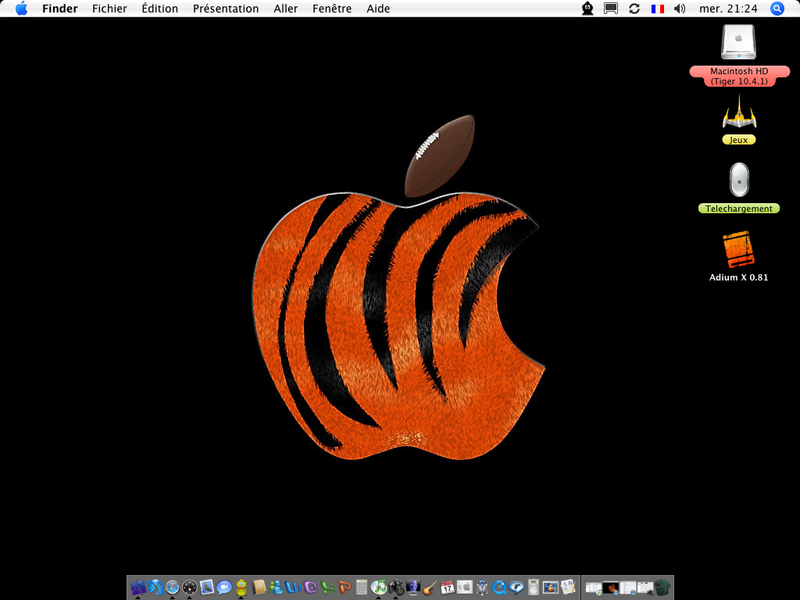
Task: Open the Aide menu
Action: [378, 9]
